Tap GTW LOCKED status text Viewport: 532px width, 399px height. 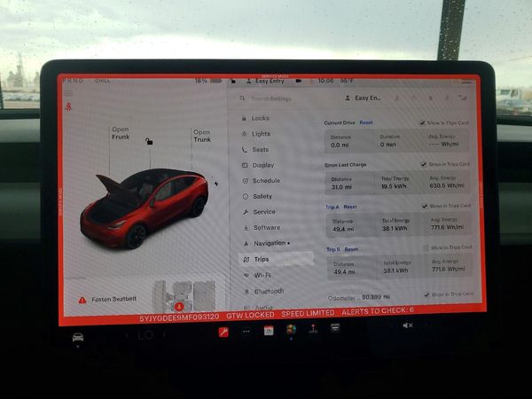click(x=250, y=315)
